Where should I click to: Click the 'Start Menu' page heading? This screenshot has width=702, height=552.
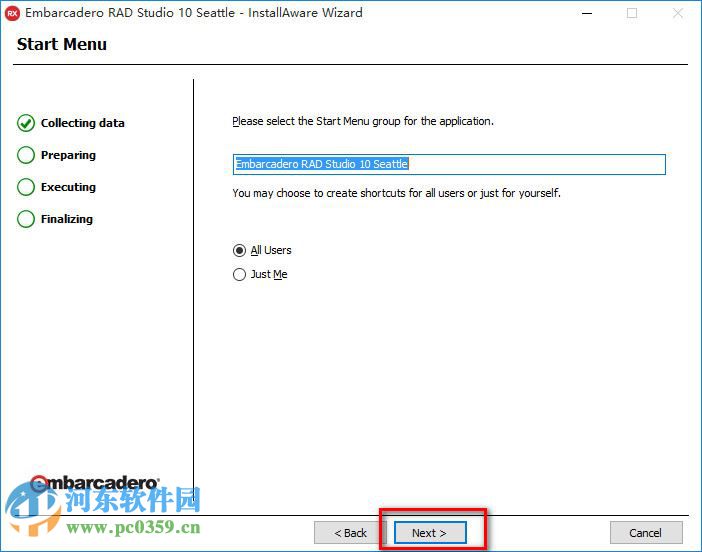coord(62,44)
